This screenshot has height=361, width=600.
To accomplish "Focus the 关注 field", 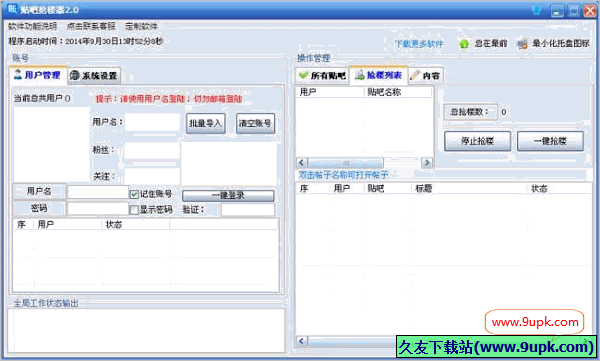I will click(152, 176).
